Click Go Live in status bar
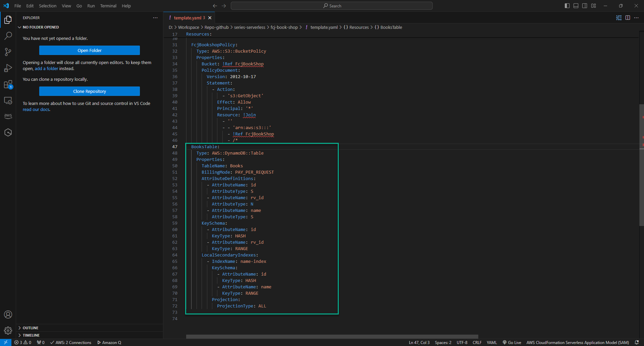Viewport: 644px width, 346px height. tap(512, 342)
